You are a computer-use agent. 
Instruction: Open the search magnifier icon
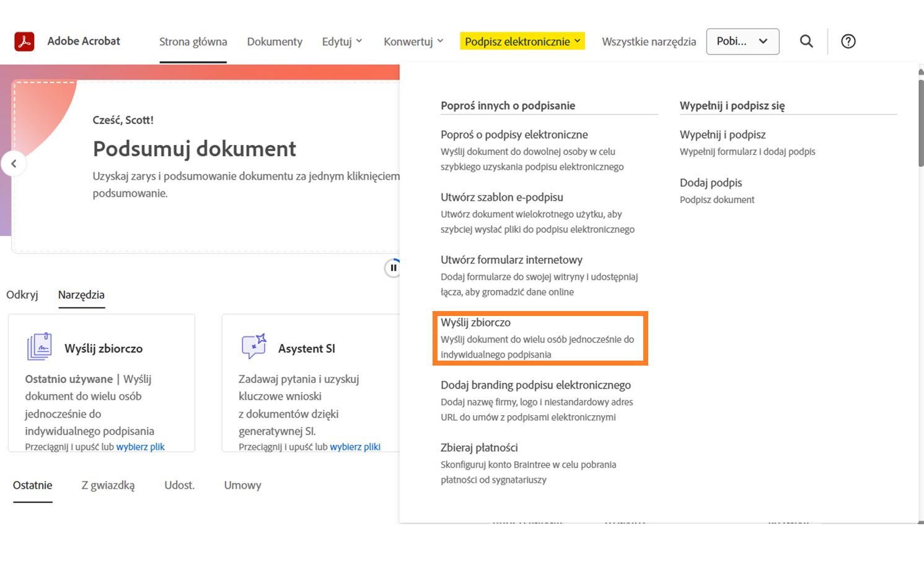[806, 42]
